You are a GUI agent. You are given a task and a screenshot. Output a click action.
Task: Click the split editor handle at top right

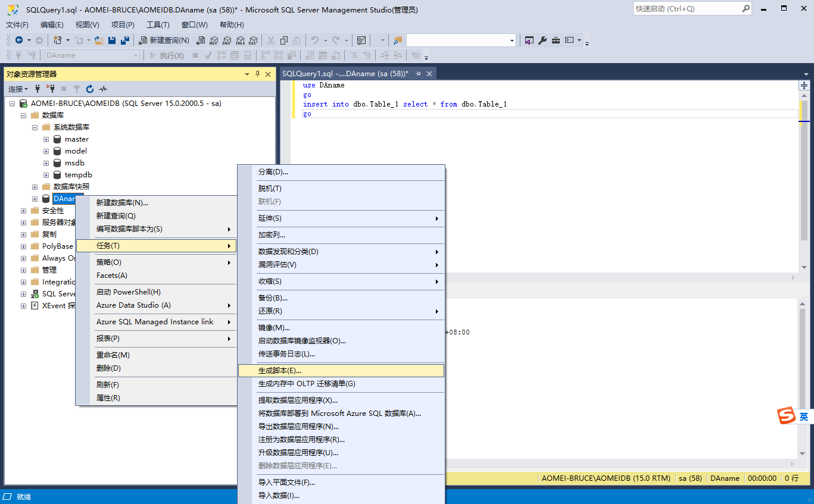pos(803,85)
